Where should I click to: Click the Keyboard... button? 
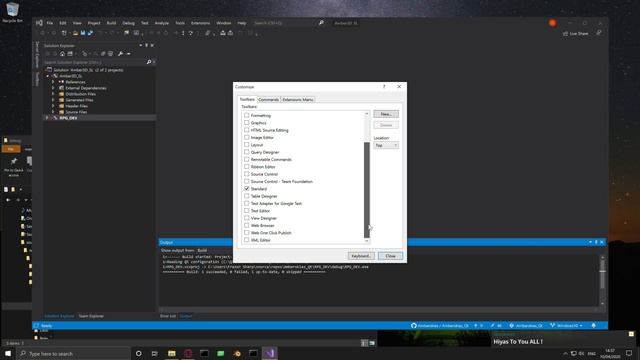click(361, 256)
